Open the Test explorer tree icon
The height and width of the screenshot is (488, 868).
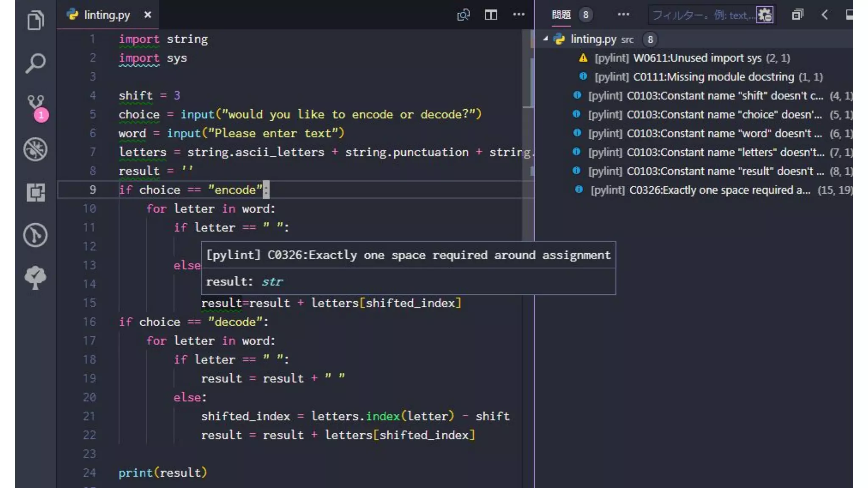point(36,277)
